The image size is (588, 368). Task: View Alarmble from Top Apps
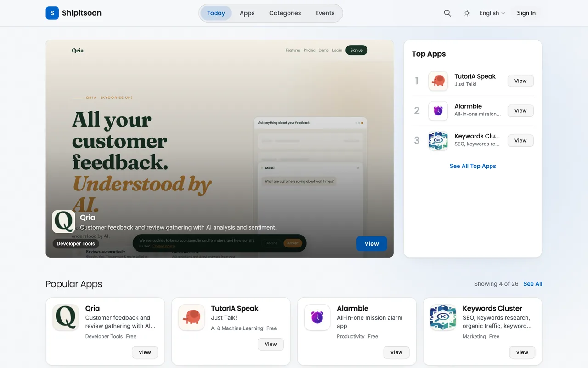520,111
